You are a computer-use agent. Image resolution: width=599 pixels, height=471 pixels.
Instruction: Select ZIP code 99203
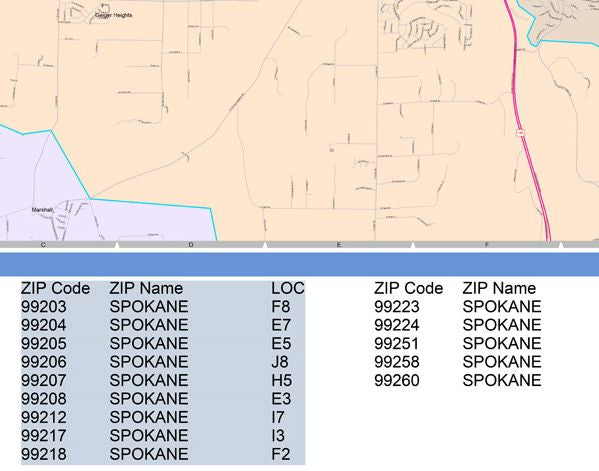44,307
